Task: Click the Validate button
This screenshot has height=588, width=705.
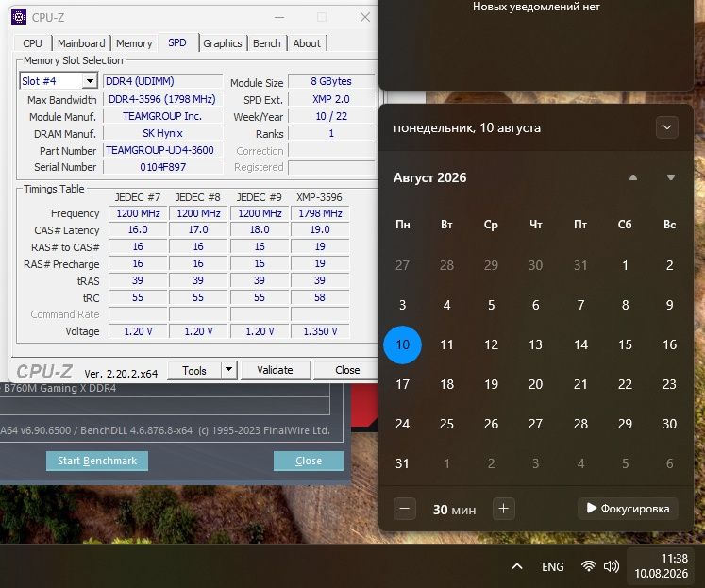Action: tap(276, 370)
